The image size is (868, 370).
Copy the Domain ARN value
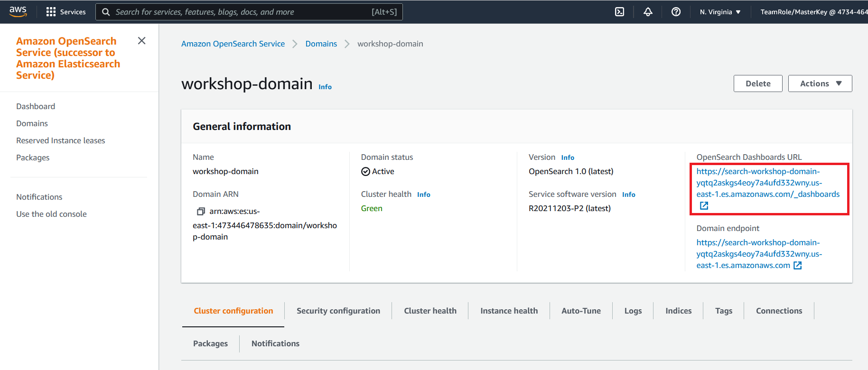[x=201, y=211]
